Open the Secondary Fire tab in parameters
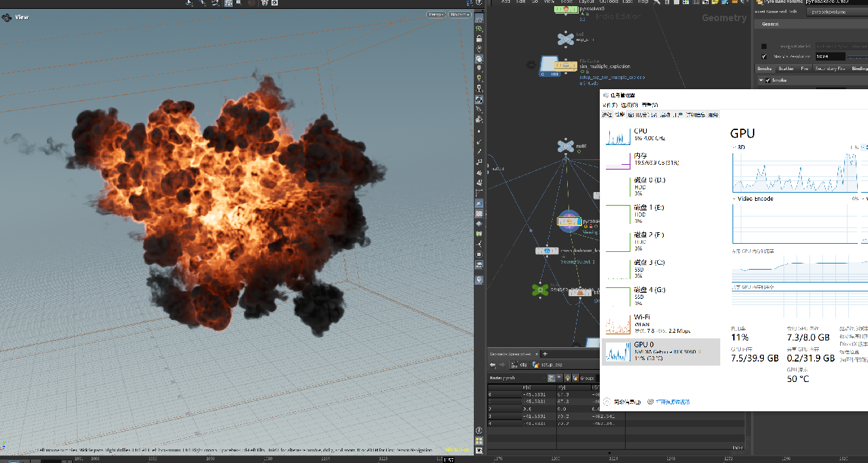Image resolution: width=868 pixels, height=463 pixels. (829, 69)
